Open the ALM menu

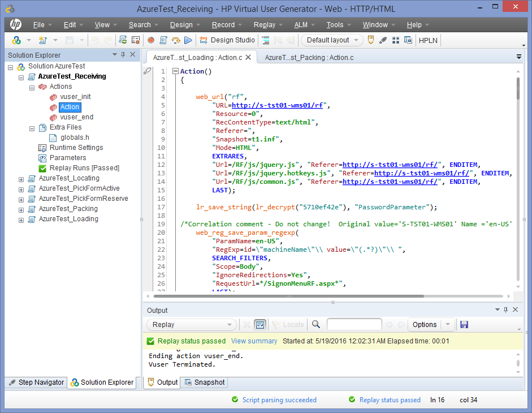[x=304, y=25]
